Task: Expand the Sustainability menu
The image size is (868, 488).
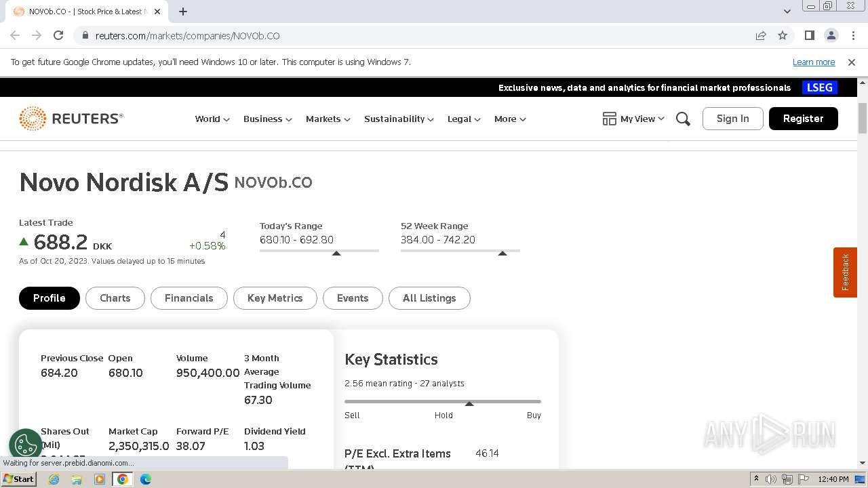Action: point(399,119)
